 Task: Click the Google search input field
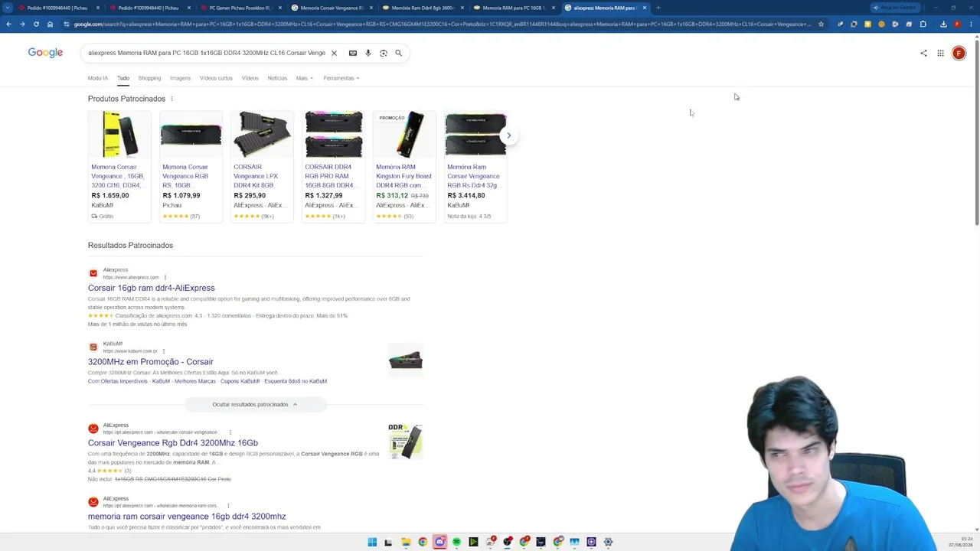coord(207,53)
